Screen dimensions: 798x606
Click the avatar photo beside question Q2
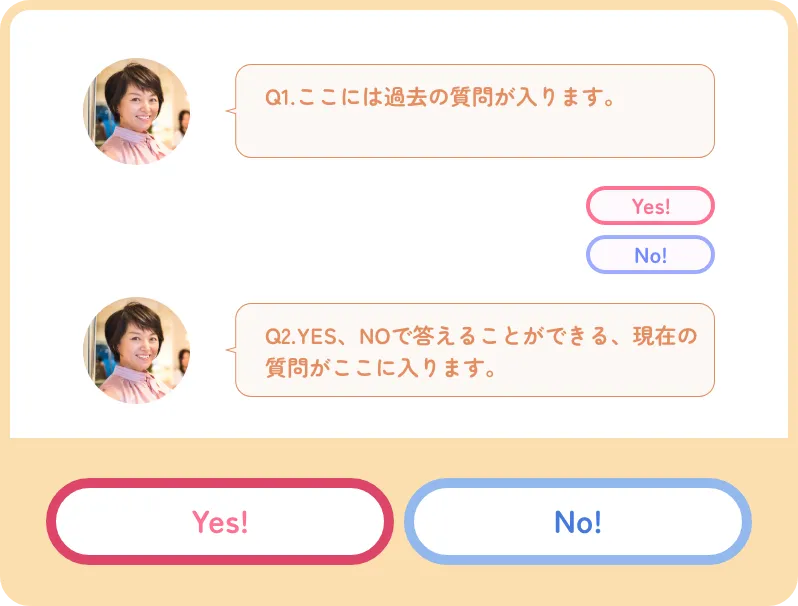pyautogui.click(x=136, y=350)
